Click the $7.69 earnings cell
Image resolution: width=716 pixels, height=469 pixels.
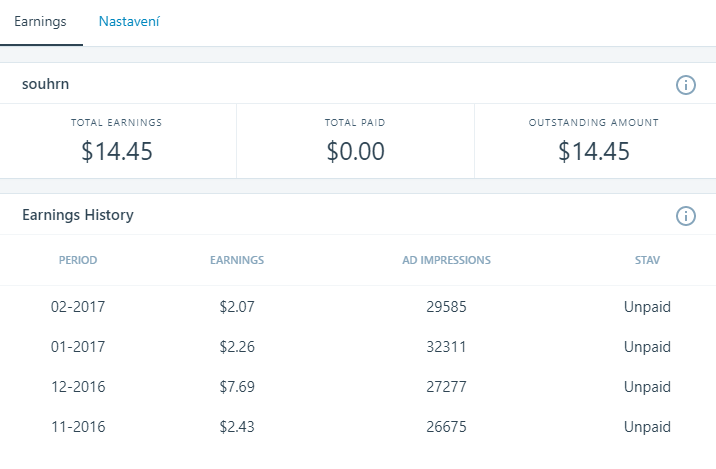237,387
